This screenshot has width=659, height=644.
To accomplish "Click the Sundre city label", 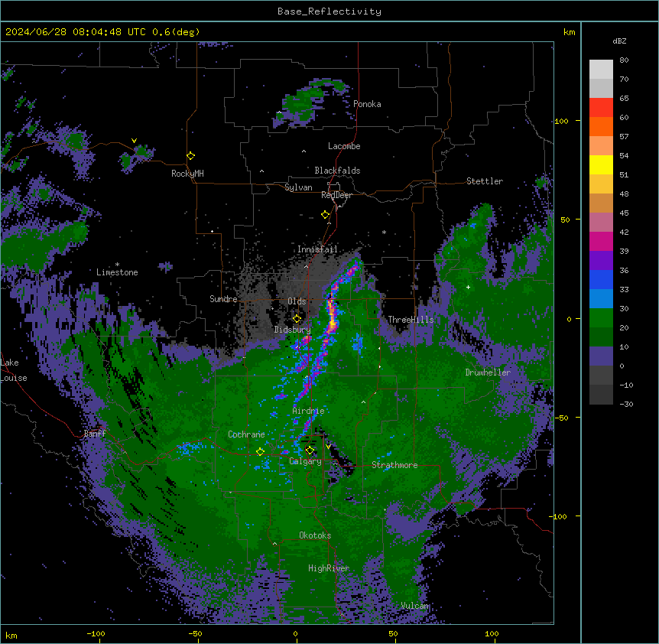I will [x=223, y=299].
